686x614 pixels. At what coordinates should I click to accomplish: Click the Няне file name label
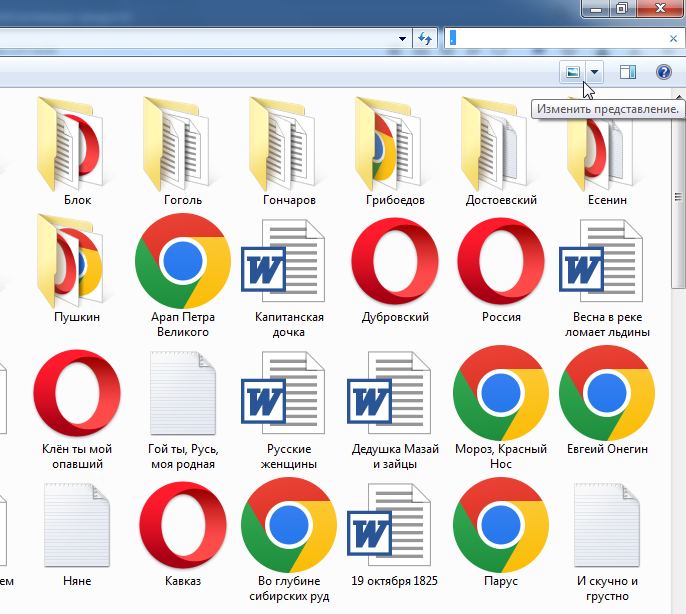[77, 581]
